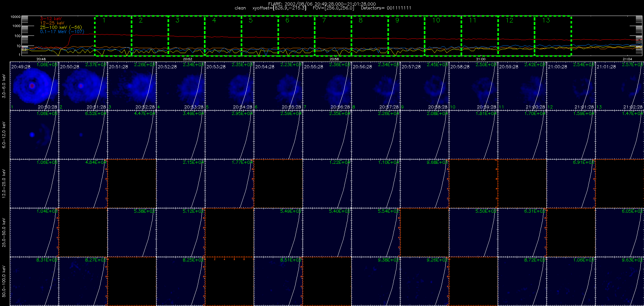This screenshot has height=306, width=644.
Task: Open the 6-12 keV image labeled 2.95E+04
Action: [x=229, y=135]
